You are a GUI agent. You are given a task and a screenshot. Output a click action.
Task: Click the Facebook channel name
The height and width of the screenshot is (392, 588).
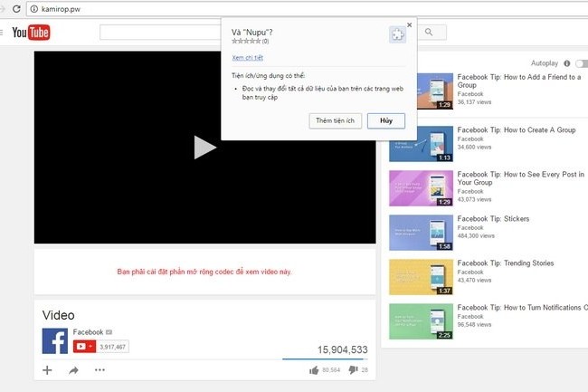pyautogui.click(x=88, y=332)
